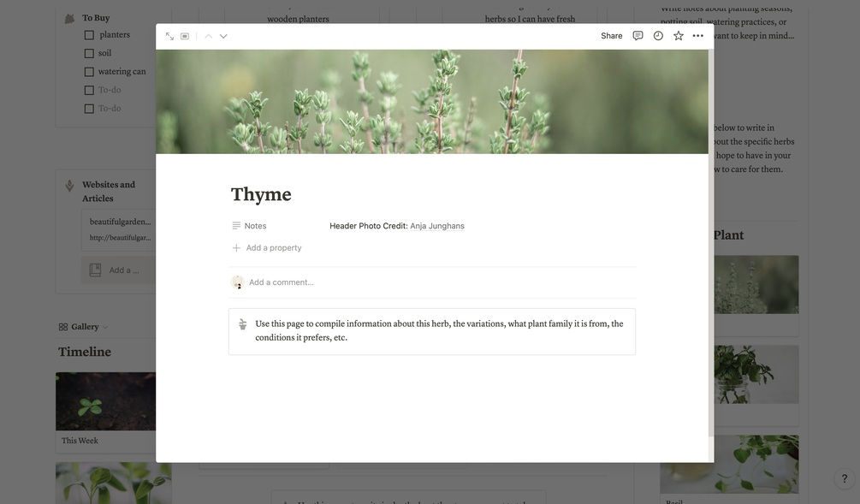Open the thyme plant gallery thumbnail at right
Image resolution: width=860 pixels, height=504 pixels.
[756, 285]
